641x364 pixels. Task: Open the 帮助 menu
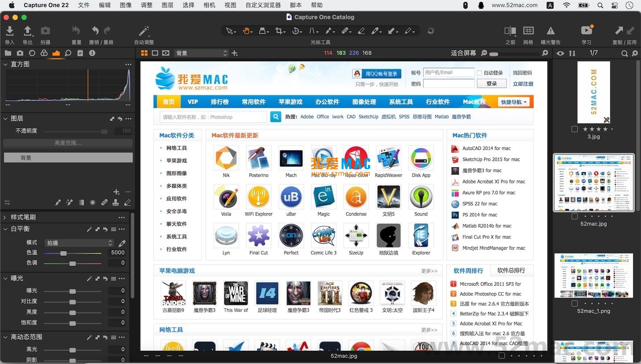pos(317,5)
